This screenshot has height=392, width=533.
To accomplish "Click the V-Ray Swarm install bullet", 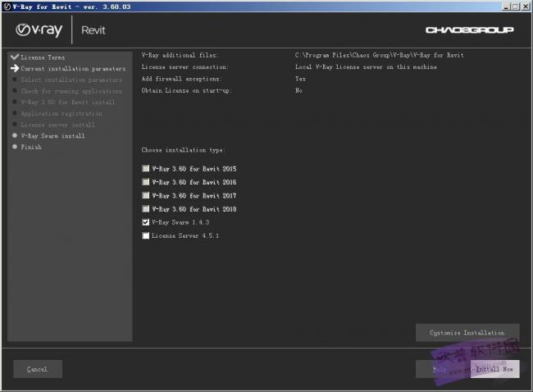I will pos(14,135).
